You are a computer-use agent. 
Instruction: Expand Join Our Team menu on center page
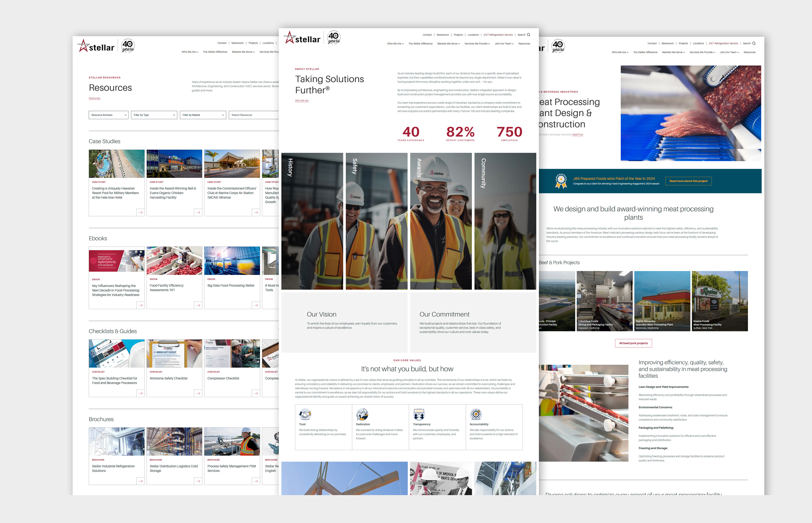(x=504, y=43)
